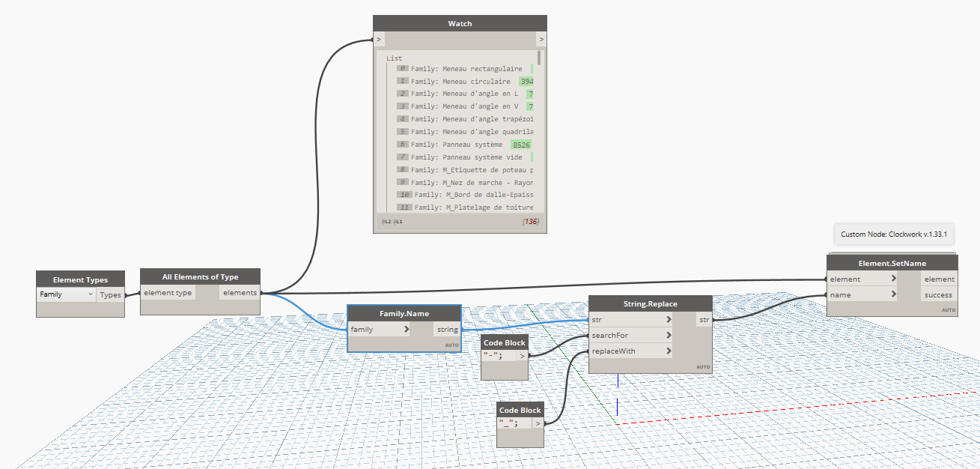Click the Watch node output arrow
This screenshot has height=469, width=980.
click(541, 39)
